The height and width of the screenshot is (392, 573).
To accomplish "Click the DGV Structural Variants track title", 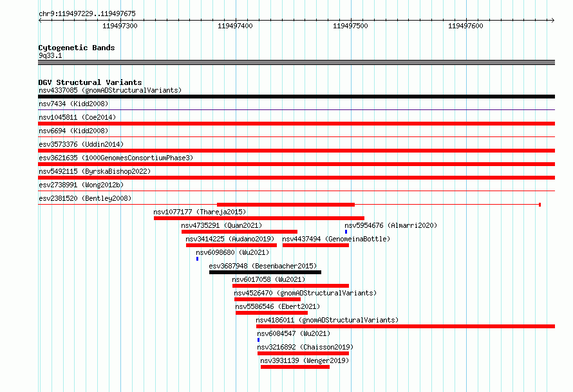I will 90,82.
